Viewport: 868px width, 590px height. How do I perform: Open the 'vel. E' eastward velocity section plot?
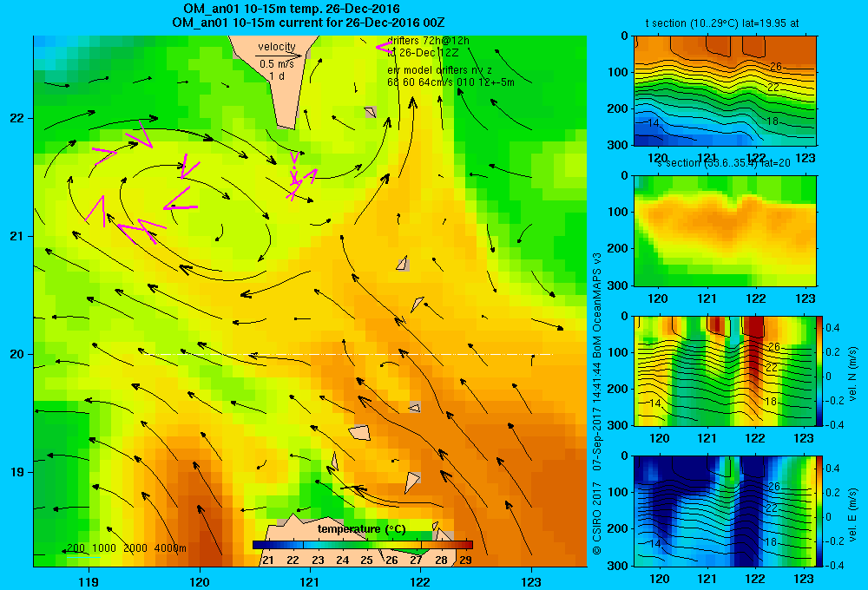pyautogui.click(x=725, y=511)
